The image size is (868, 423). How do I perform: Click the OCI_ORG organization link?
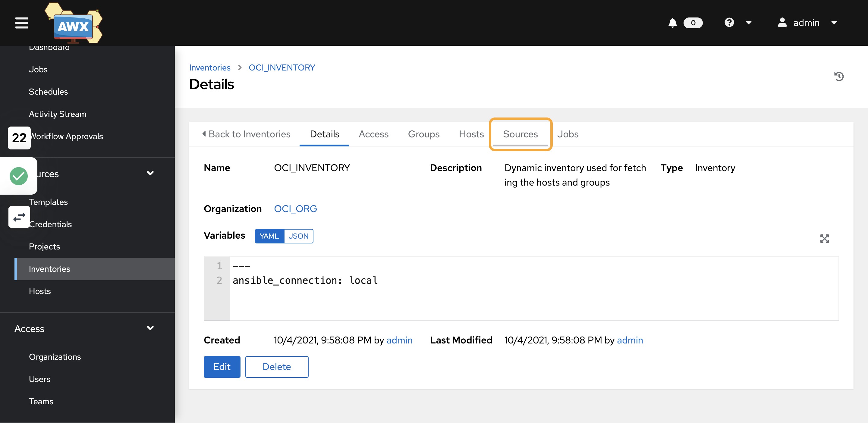point(296,209)
